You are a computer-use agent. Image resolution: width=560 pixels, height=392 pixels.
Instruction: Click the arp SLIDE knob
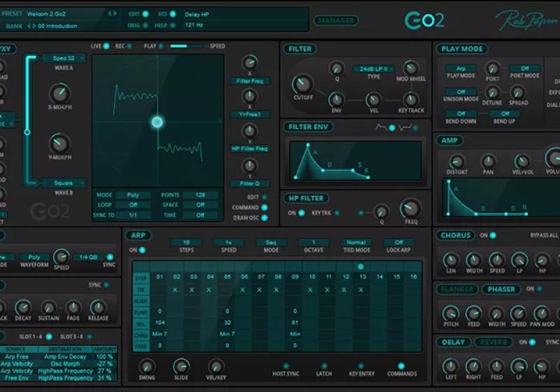click(x=181, y=367)
